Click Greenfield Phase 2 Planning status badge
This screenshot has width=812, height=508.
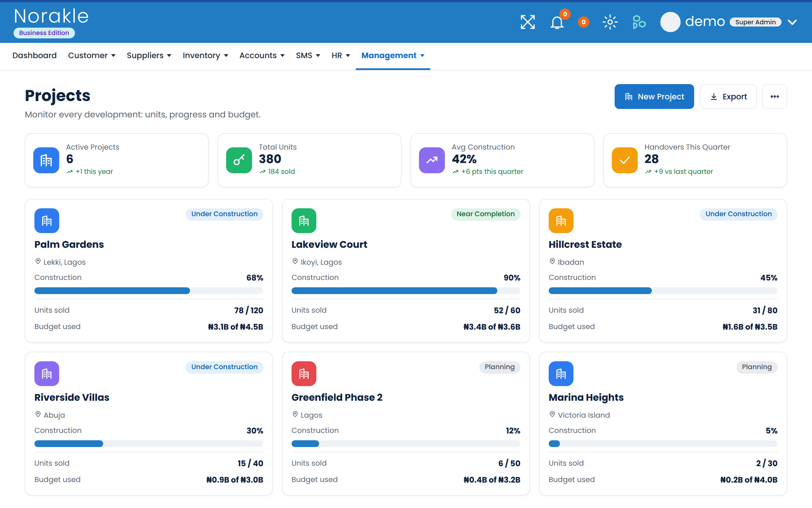[x=500, y=367]
